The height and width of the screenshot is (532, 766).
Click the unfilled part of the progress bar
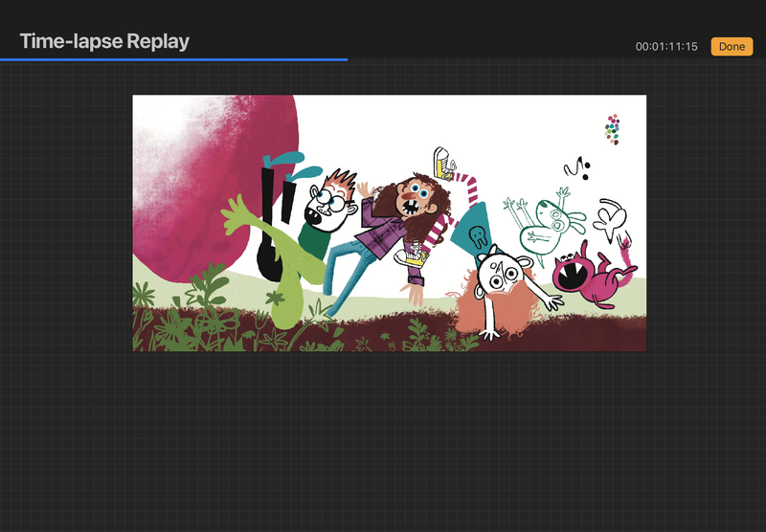coord(555,59)
